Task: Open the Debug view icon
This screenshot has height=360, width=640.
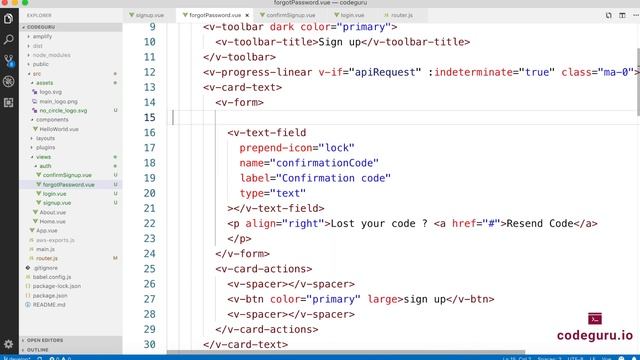Action: [x=9, y=81]
